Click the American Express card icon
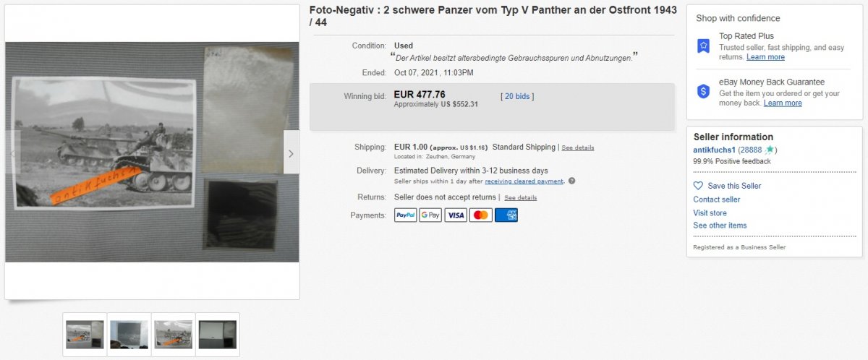Image resolution: width=868 pixels, height=360 pixels. tap(506, 215)
